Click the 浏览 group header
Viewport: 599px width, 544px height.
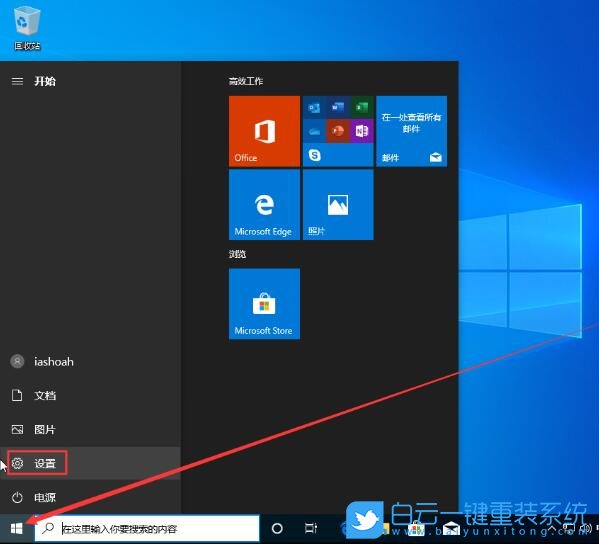point(237,254)
